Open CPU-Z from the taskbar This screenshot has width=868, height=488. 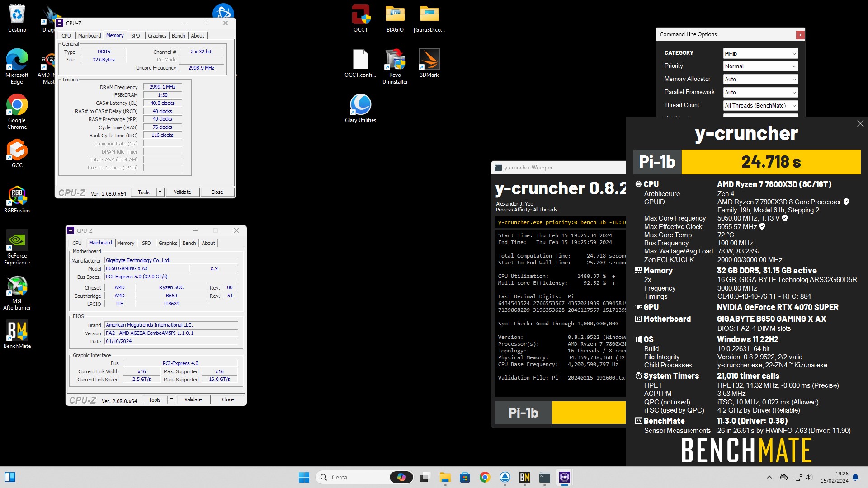coord(564,477)
